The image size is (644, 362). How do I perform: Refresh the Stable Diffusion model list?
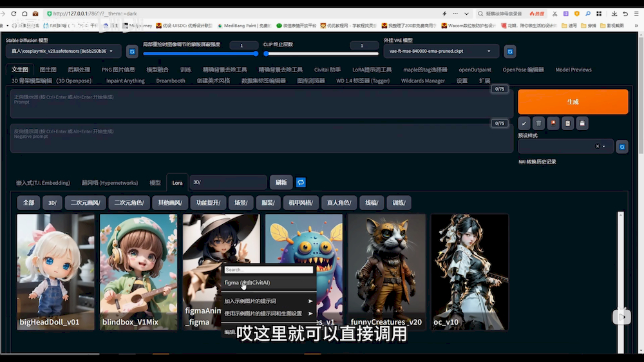coord(132,52)
